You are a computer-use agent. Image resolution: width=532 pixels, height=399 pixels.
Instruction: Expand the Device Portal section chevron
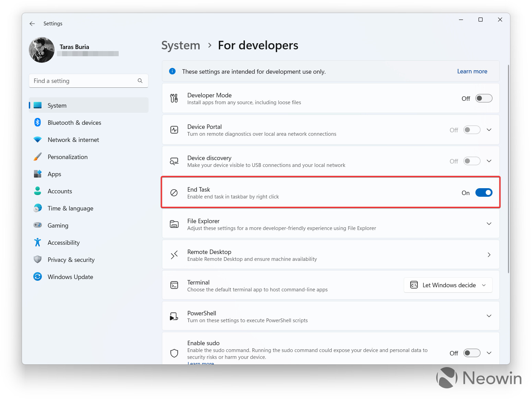(x=489, y=130)
